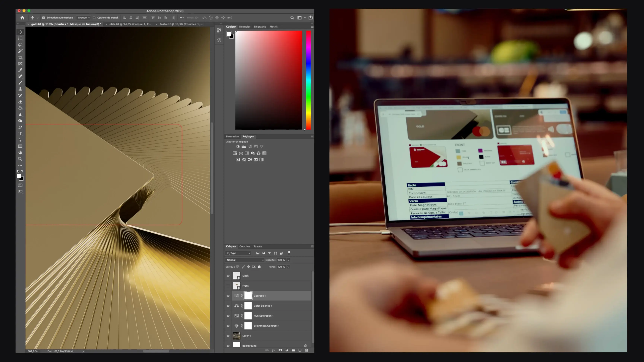
Task: Click the delete layer trash icon
Action: coord(307,350)
